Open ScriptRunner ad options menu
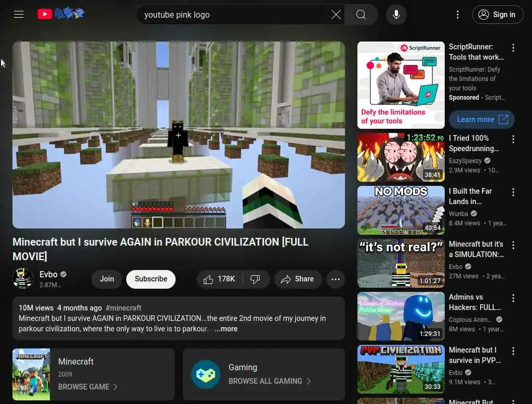 pos(513,48)
